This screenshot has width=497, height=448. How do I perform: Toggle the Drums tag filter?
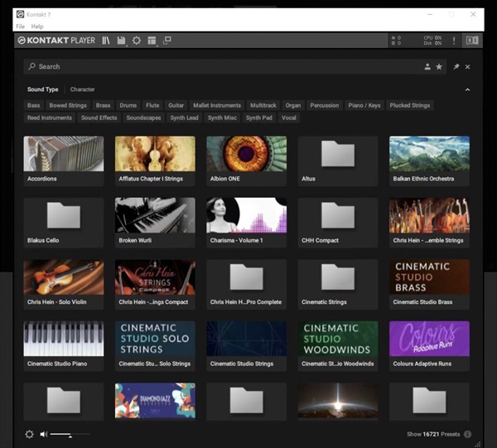[128, 105]
